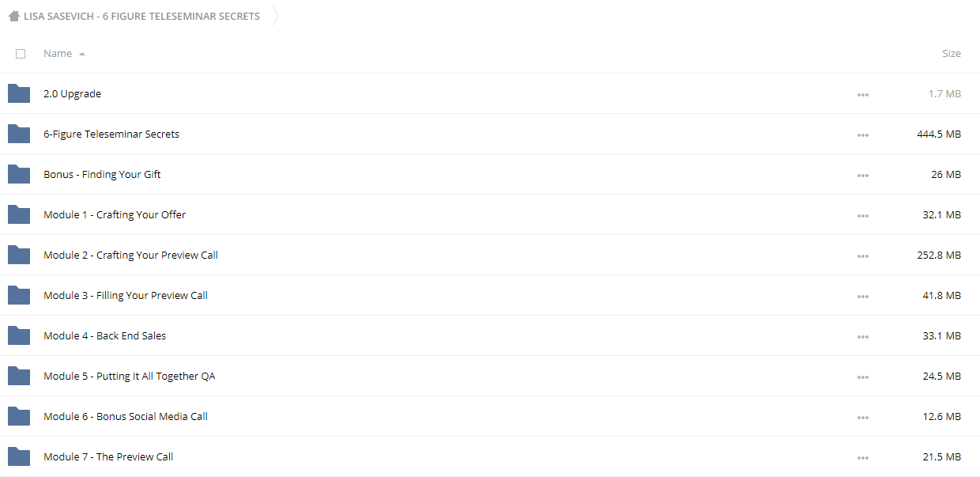Click the Bonus - Finding Your Gift folder icon
The image size is (980, 477).
(19, 174)
